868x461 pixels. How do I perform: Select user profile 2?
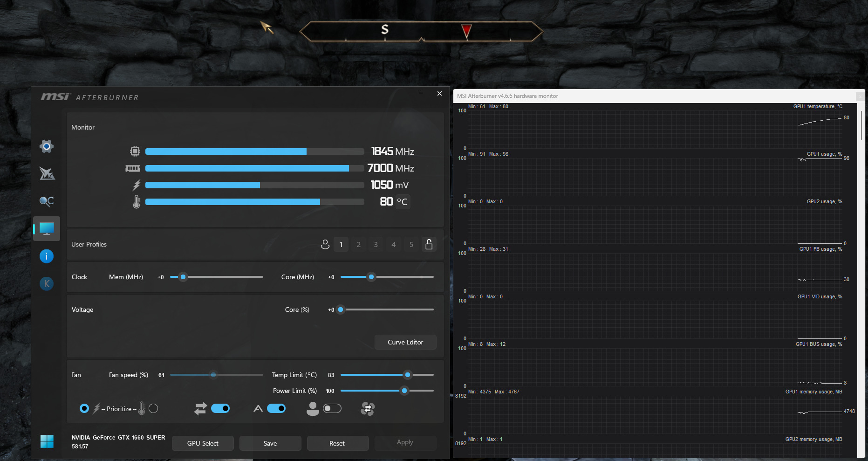pyautogui.click(x=359, y=244)
